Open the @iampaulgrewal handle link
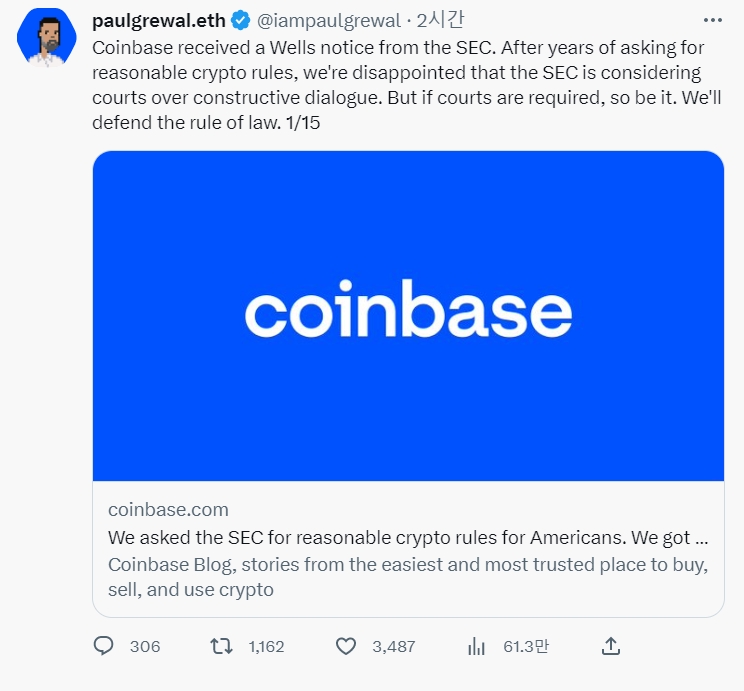Screen dimensions: 744x691 [x=329, y=20]
